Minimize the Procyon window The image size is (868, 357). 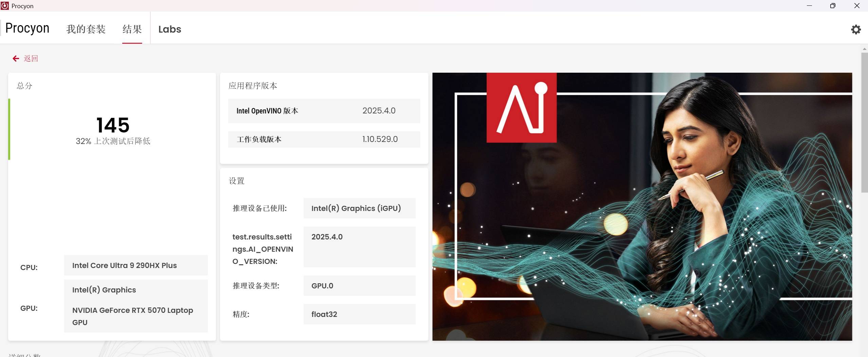pyautogui.click(x=810, y=6)
